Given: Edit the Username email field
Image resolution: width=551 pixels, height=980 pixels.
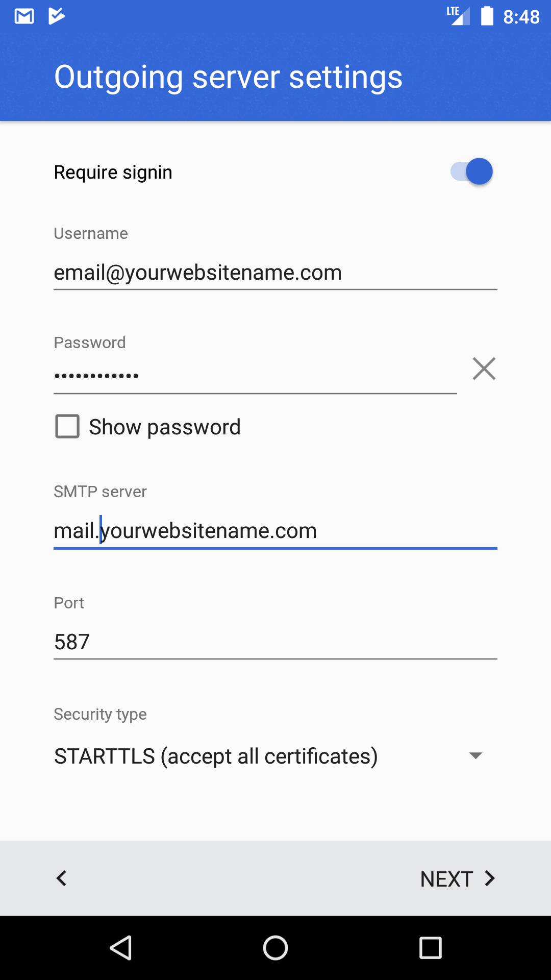Looking at the screenshot, I should pos(275,273).
